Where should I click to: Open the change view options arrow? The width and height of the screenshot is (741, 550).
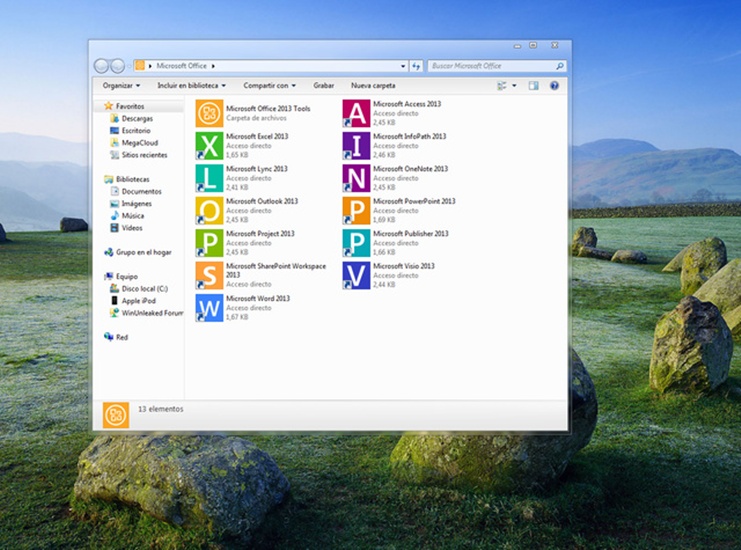(515, 86)
